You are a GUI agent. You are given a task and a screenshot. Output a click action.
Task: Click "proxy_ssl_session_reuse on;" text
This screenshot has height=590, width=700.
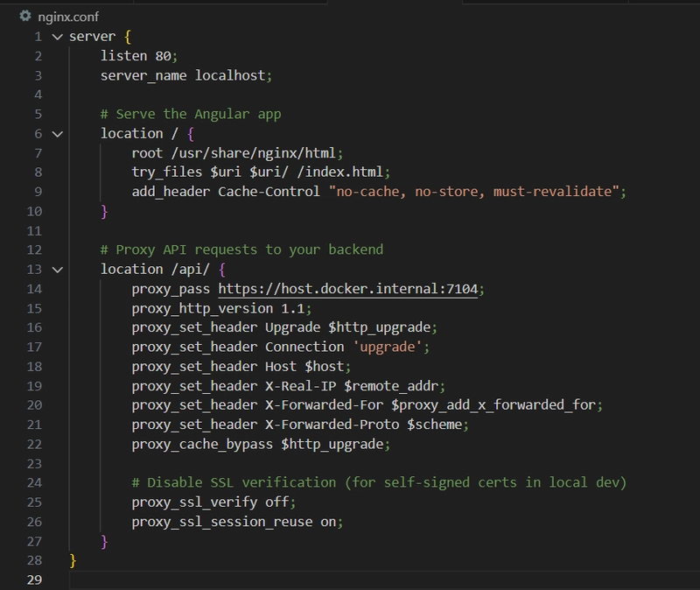236,521
